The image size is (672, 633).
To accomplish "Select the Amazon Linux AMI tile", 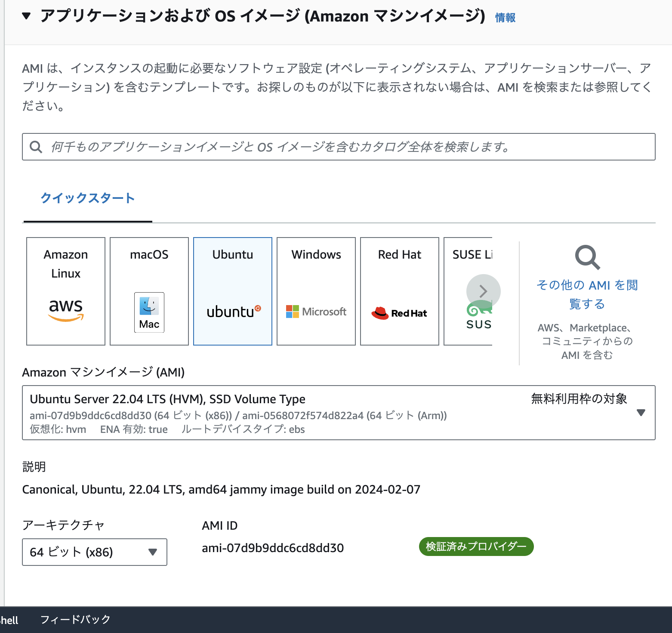I will (66, 291).
